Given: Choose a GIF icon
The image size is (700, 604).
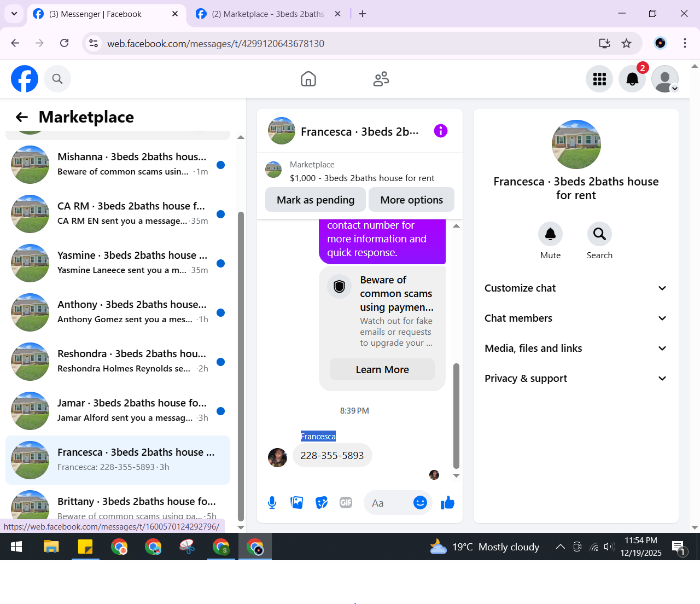Looking at the screenshot, I should 346,503.
